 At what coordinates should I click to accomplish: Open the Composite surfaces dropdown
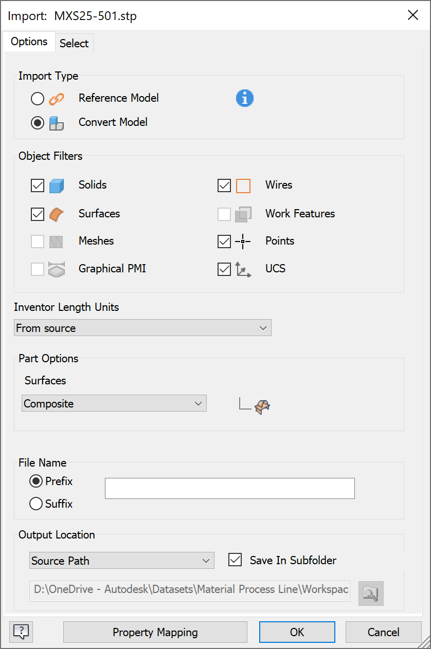[114, 404]
